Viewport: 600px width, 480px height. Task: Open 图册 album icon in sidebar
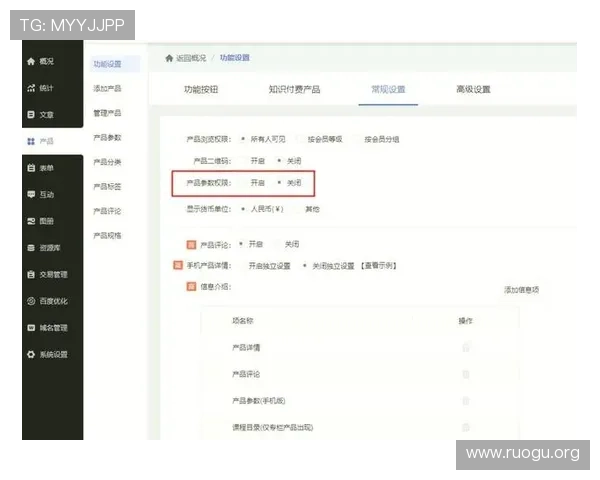tap(31, 221)
